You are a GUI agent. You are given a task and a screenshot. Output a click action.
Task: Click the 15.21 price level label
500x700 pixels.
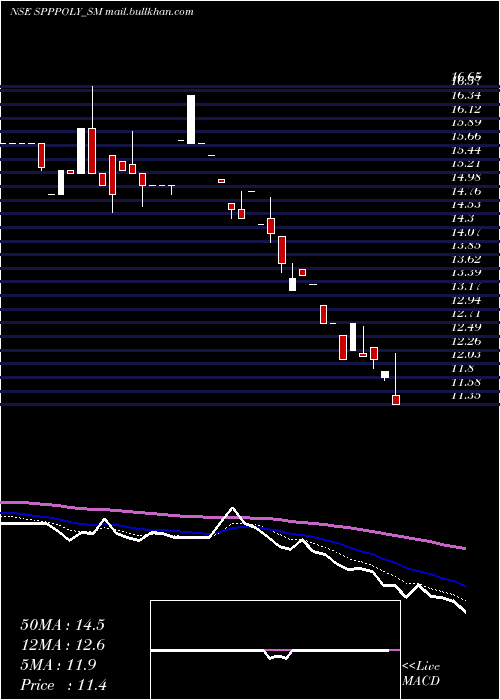tap(466, 163)
